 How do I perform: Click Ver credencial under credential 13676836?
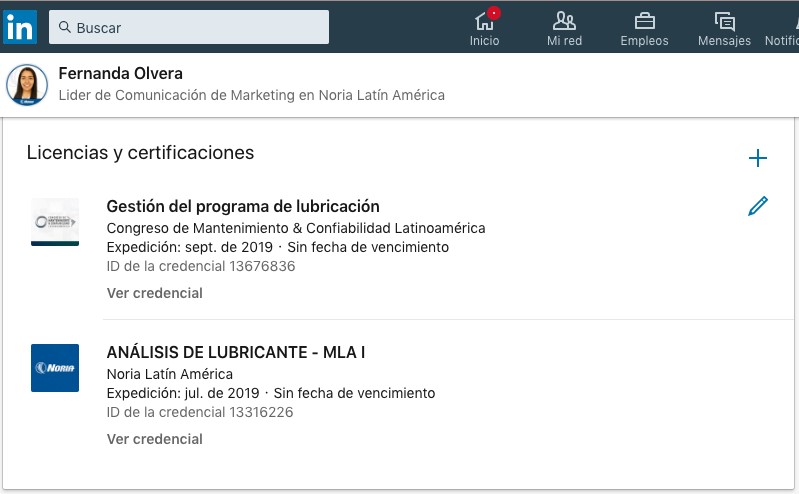coord(154,293)
